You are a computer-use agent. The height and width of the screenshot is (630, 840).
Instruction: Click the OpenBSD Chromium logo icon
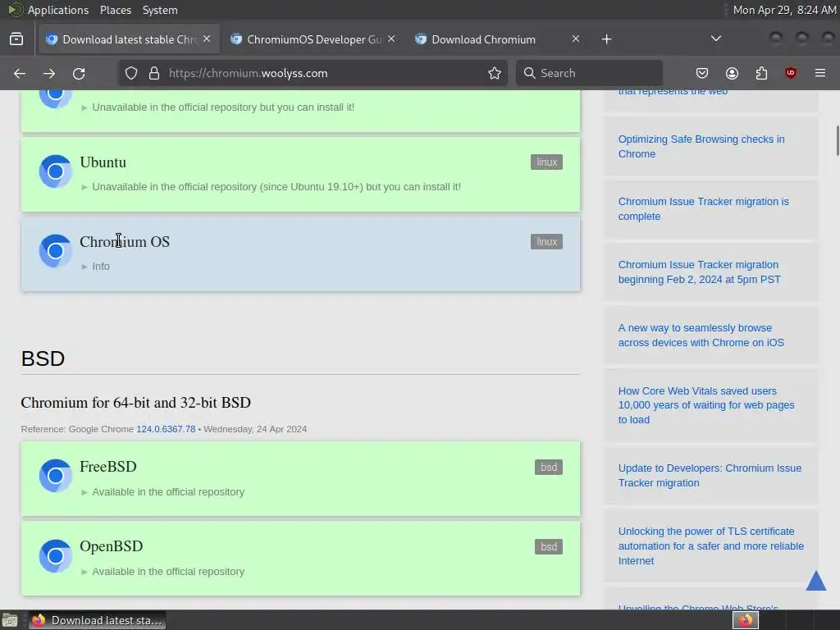55,556
